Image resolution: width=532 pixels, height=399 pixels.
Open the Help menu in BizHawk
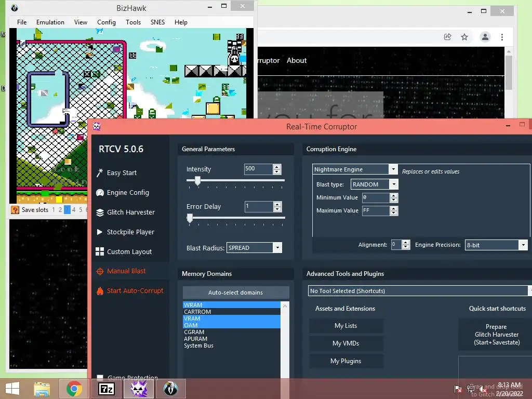(x=181, y=22)
